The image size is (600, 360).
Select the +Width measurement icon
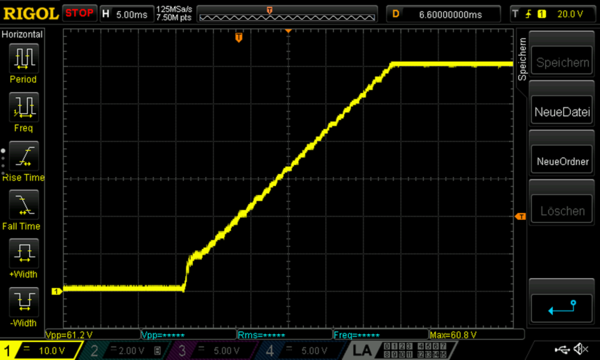24,253
